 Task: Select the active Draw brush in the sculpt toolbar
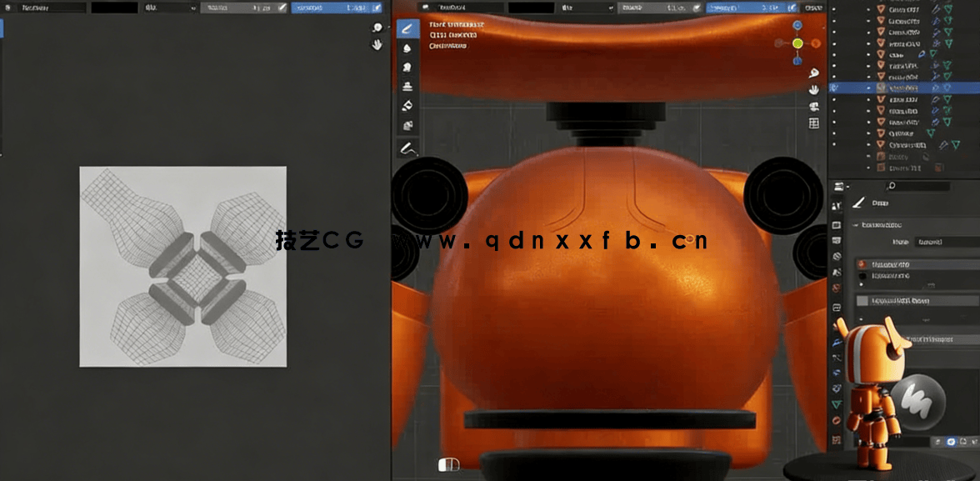407,28
